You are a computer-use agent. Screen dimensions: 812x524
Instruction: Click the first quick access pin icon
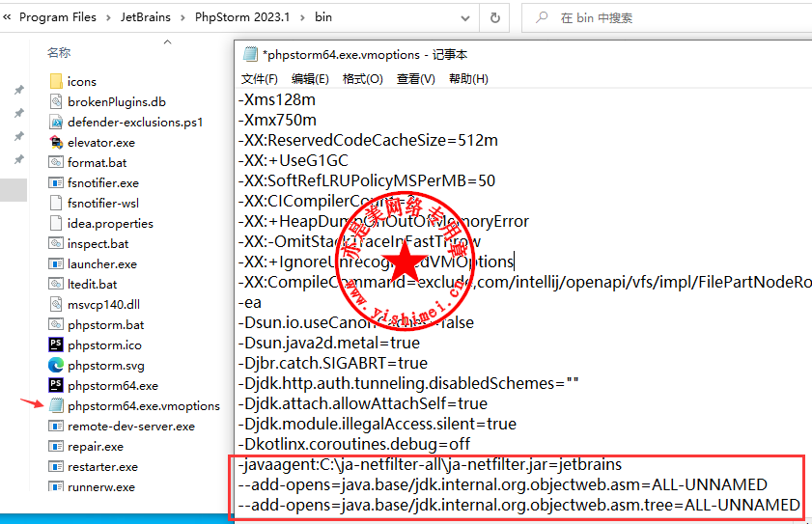point(19,90)
